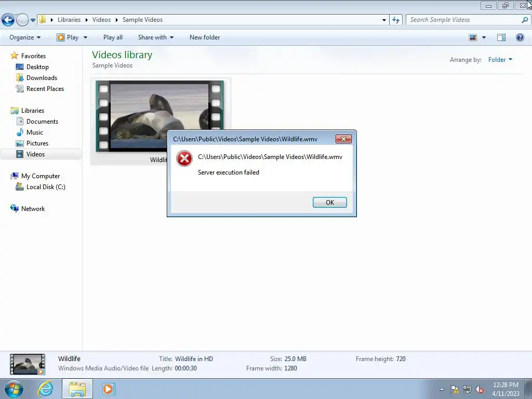Expand the Play dropdown arrow
532x399 pixels.
[x=85, y=37]
